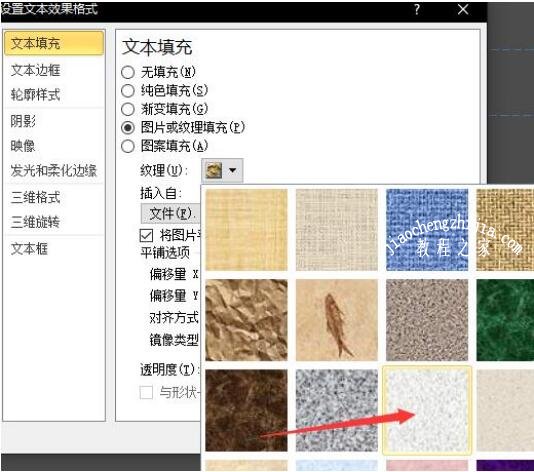Viewport: 534px width, 472px height.
Task: Select 渐变填充 radio button
Action: pyautogui.click(x=128, y=109)
